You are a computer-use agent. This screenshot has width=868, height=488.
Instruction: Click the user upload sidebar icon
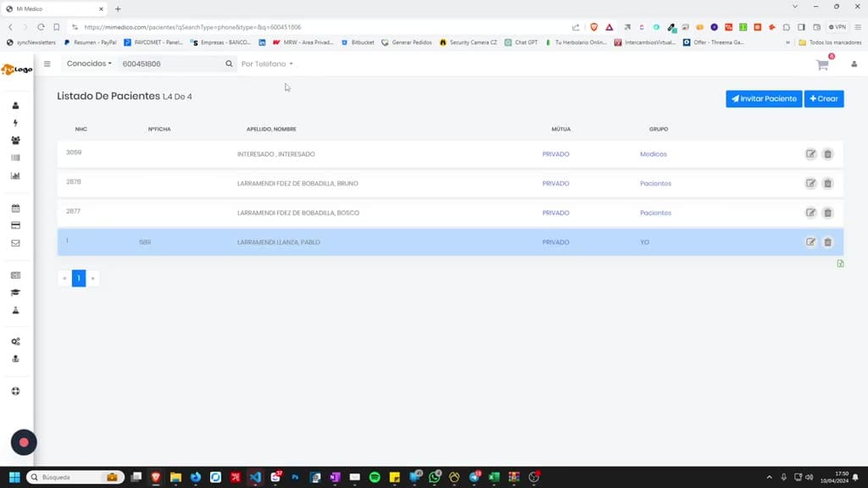pos(15,358)
